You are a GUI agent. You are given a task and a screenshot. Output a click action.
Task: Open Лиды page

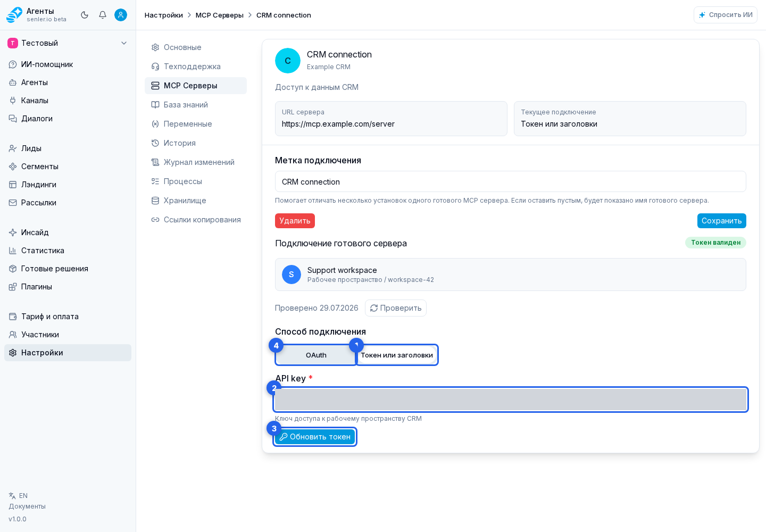tap(68, 148)
